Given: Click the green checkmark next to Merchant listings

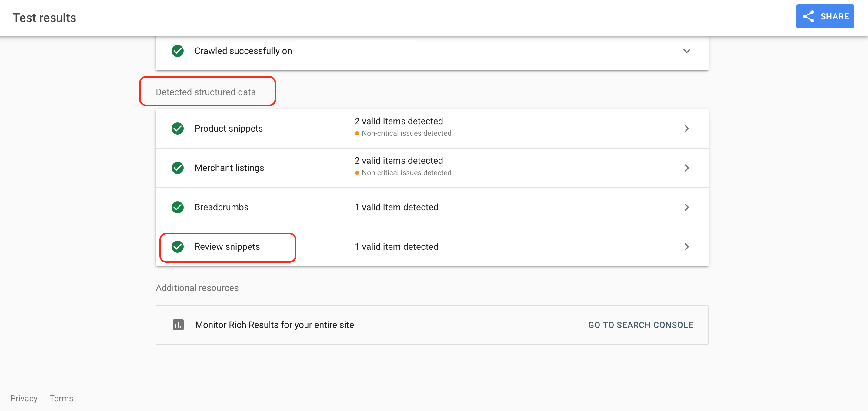Looking at the screenshot, I should tap(178, 168).
